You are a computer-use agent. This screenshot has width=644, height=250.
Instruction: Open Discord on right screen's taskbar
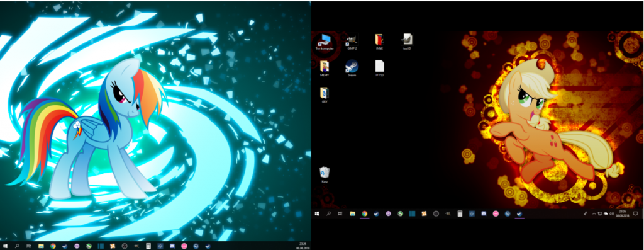coord(484,213)
